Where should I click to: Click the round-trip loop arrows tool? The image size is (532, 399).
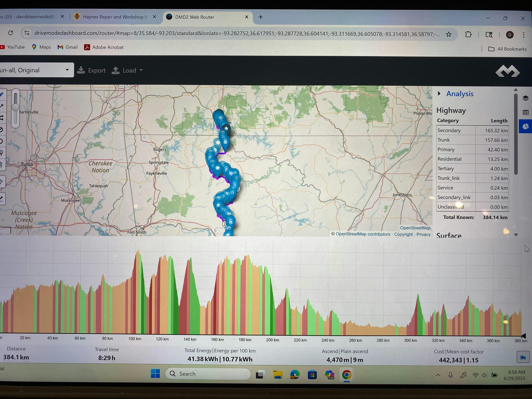pos(2,118)
